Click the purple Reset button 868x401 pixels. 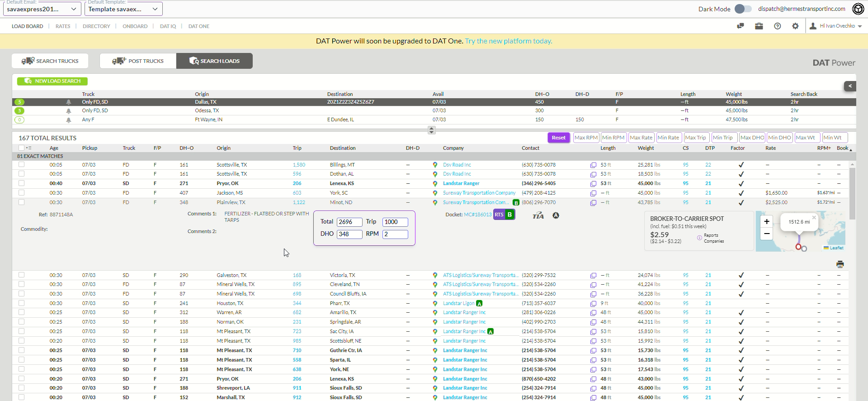[x=558, y=138]
